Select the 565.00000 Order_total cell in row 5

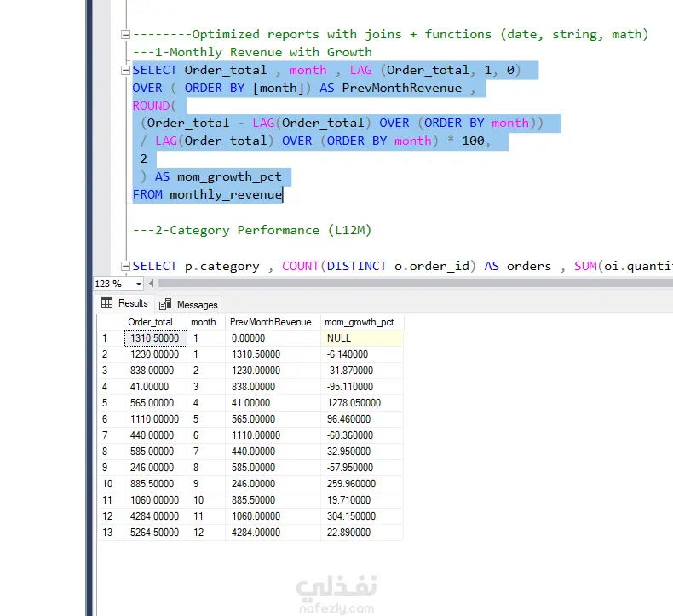pyautogui.click(x=155, y=403)
